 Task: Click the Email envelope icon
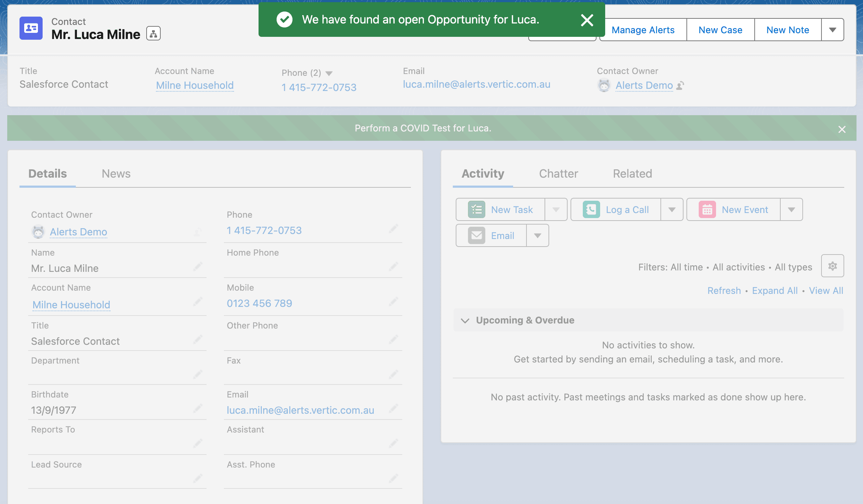477,235
